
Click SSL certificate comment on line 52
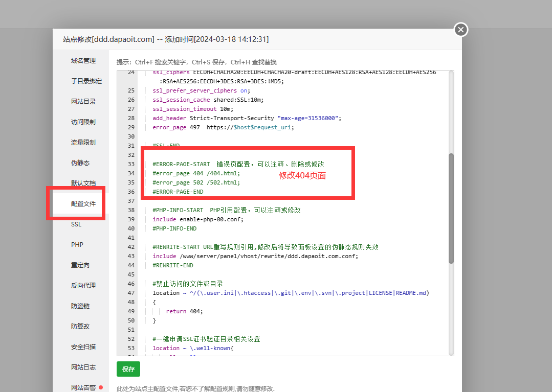click(x=206, y=339)
